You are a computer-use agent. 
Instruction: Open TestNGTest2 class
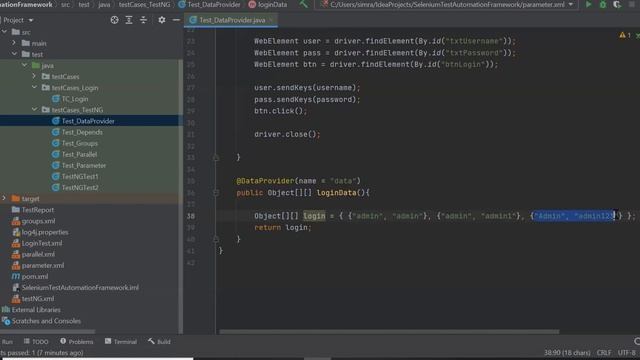[80, 188]
